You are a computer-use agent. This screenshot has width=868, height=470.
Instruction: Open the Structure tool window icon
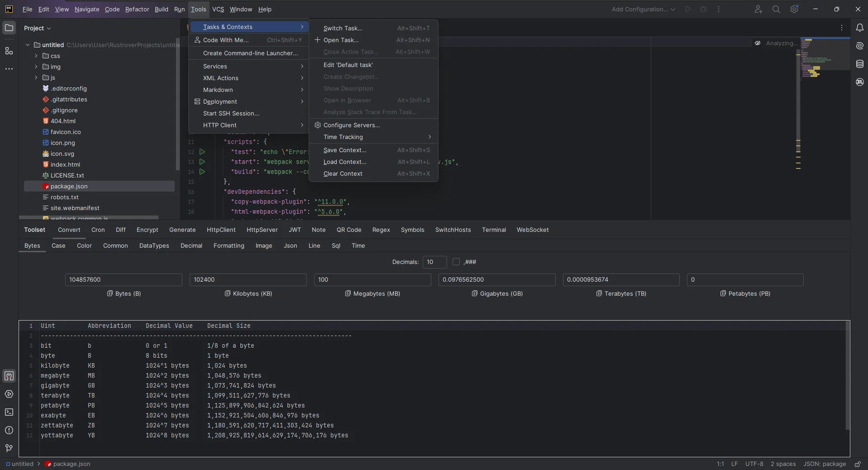(9, 51)
